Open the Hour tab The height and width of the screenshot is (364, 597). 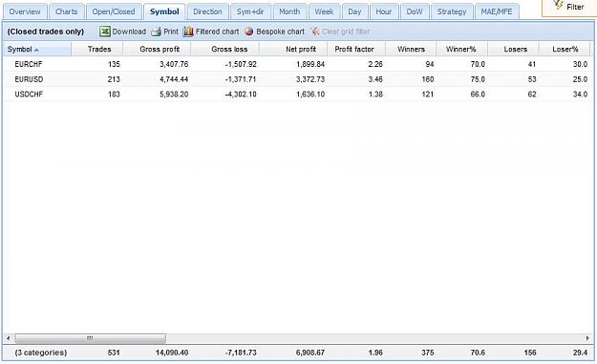coord(384,11)
